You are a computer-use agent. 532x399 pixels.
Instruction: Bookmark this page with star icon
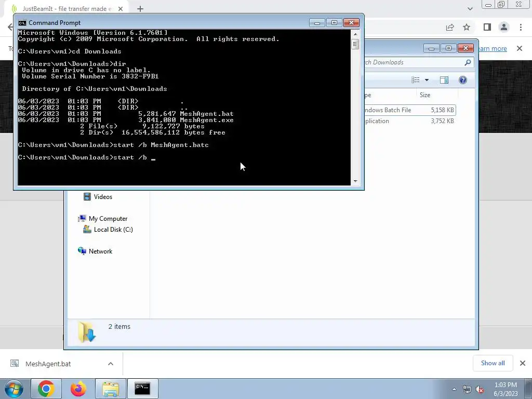(467, 28)
